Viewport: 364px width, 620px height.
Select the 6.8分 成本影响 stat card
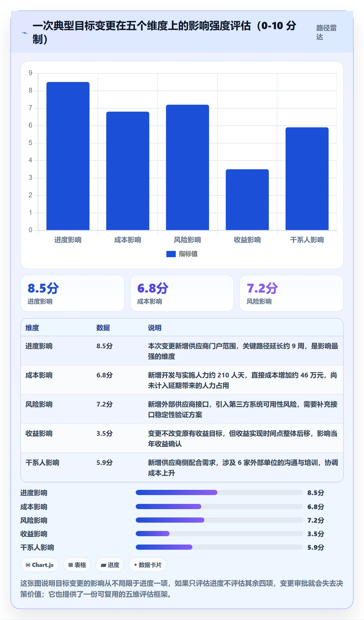182,293
